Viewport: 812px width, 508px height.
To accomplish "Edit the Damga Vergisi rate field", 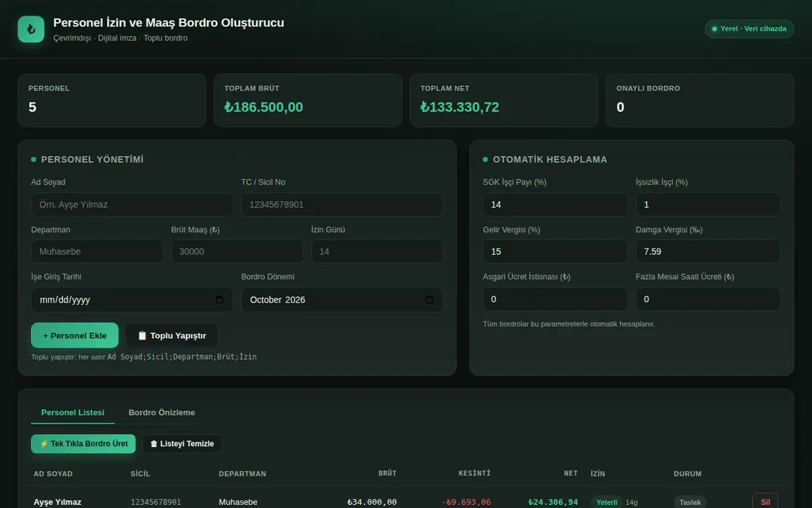I will [x=708, y=251].
